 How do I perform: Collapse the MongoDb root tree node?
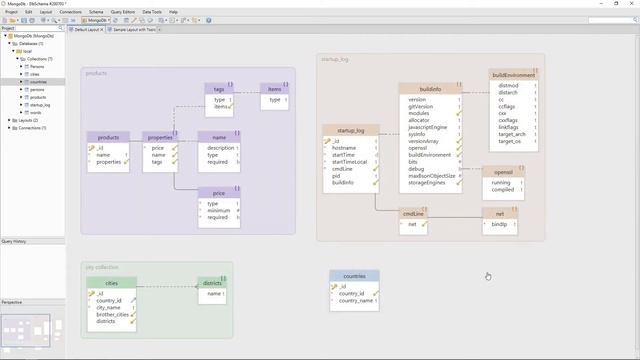click(x=5, y=36)
